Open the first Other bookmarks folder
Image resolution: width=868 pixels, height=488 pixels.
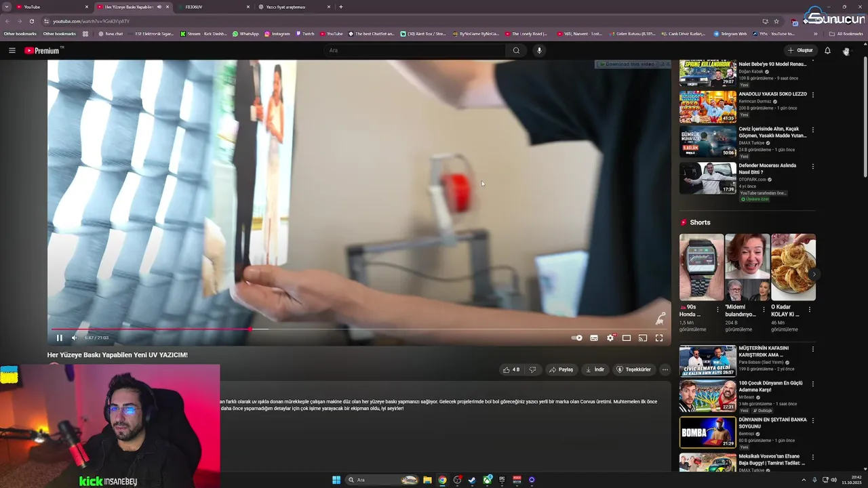click(x=20, y=33)
